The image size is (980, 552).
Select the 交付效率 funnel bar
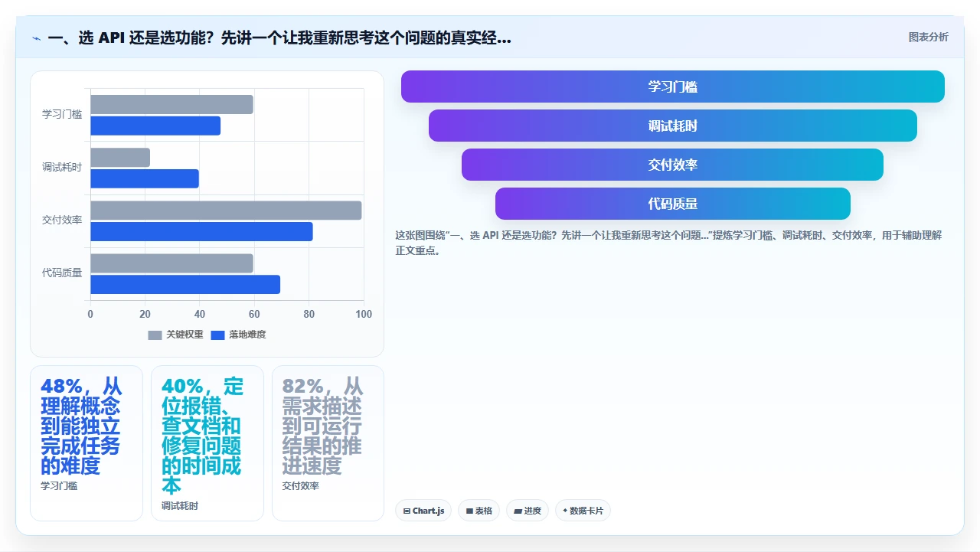[x=673, y=165]
